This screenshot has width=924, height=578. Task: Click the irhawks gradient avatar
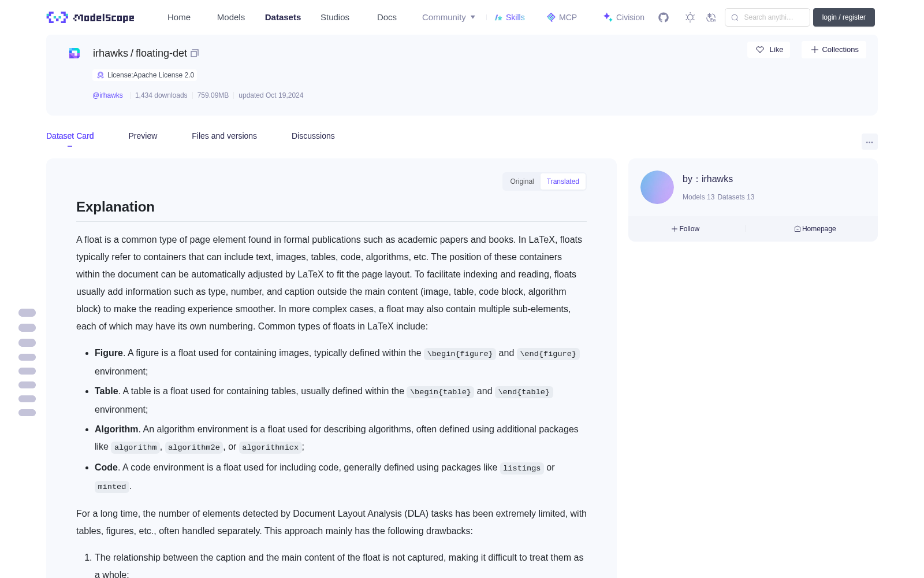[657, 187]
